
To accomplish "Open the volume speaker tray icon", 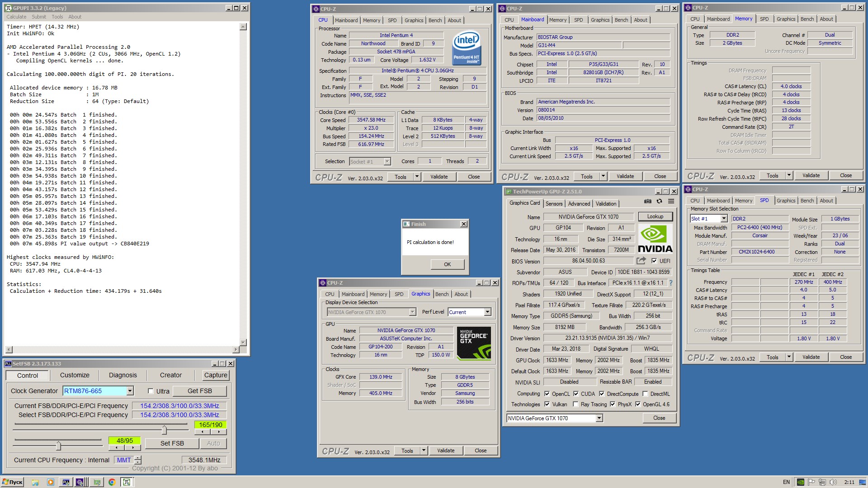I will [x=833, y=482].
